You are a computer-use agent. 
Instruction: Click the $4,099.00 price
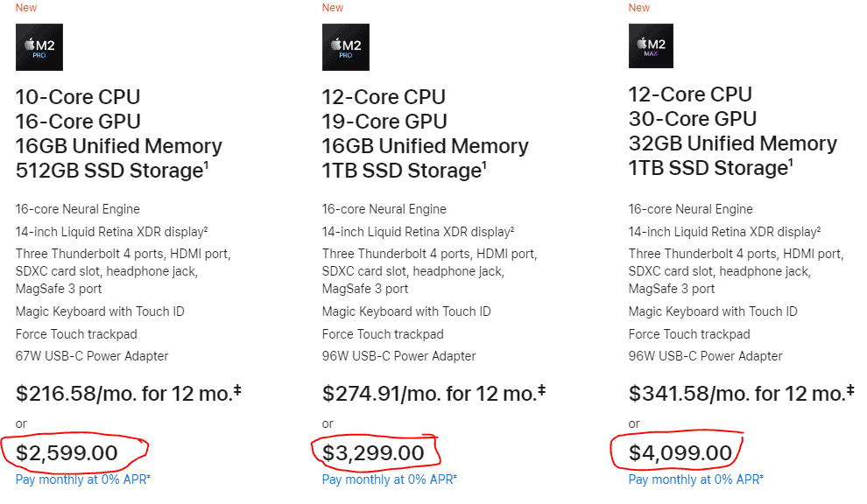(x=680, y=453)
